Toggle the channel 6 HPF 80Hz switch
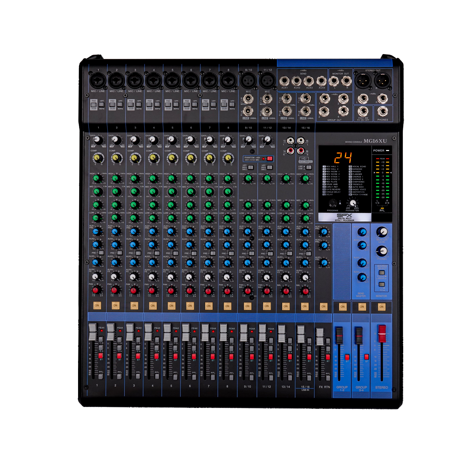Image resolution: width=476 pixels, height=476 pixels. (x=195, y=104)
